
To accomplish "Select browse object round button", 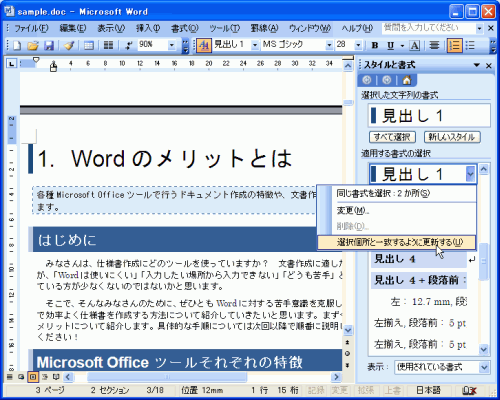I will [x=348, y=354].
